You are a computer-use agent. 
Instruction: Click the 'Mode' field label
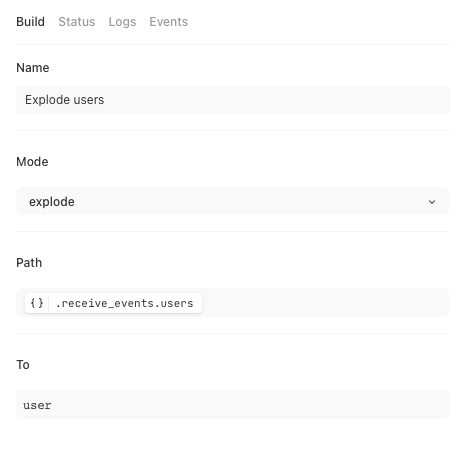(x=32, y=162)
